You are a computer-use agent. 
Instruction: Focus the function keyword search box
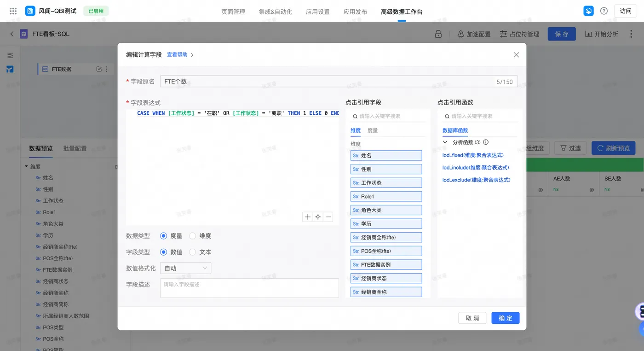click(x=480, y=116)
